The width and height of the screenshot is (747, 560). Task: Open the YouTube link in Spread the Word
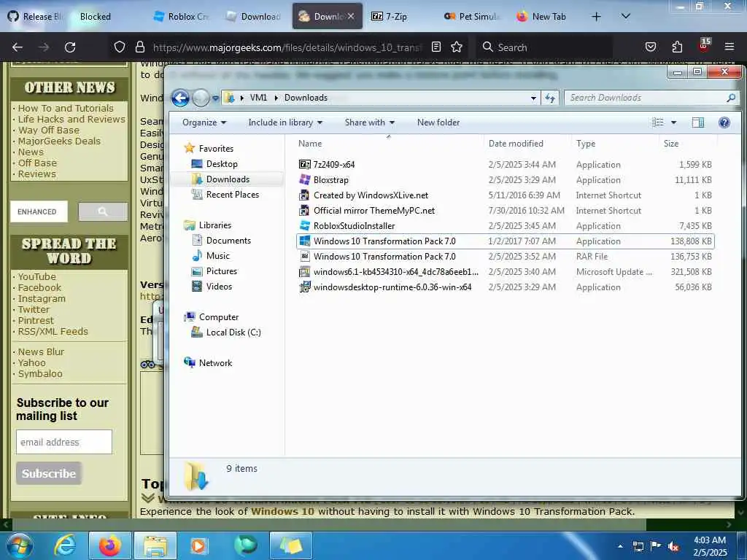pyautogui.click(x=36, y=276)
